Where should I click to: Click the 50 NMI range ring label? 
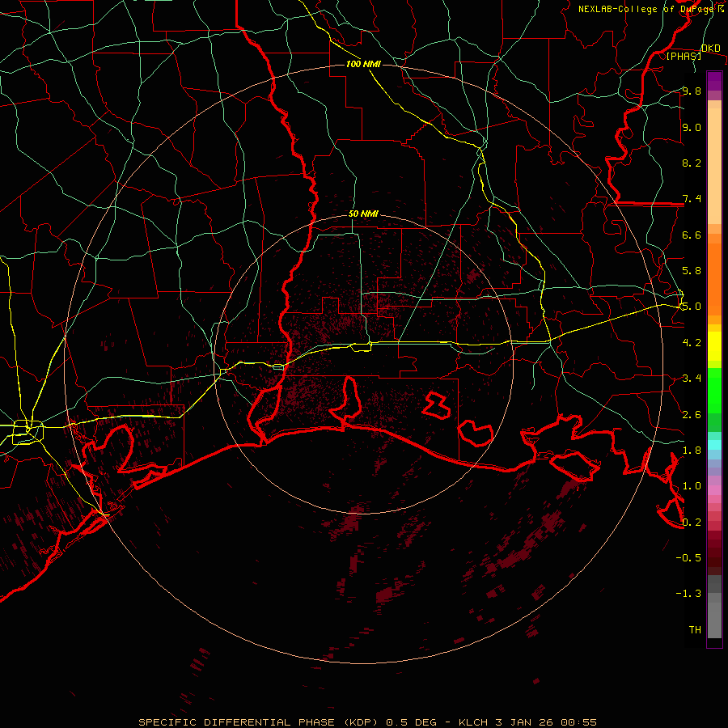(x=363, y=214)
